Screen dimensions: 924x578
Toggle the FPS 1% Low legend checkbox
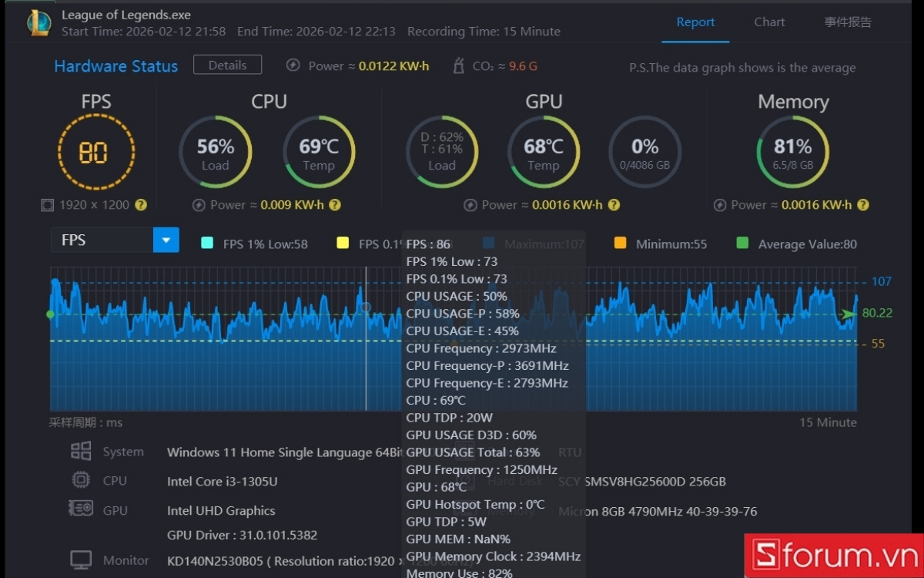pyautogui.click(x=206, y=244)
